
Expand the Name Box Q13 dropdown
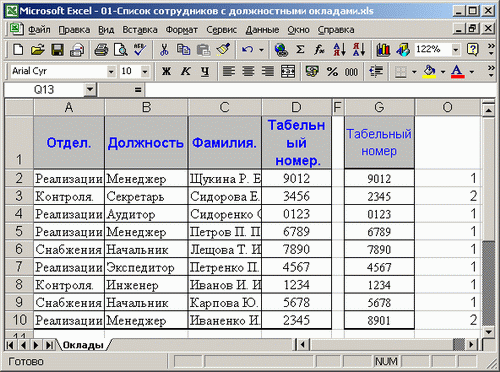tap(90, 90)
